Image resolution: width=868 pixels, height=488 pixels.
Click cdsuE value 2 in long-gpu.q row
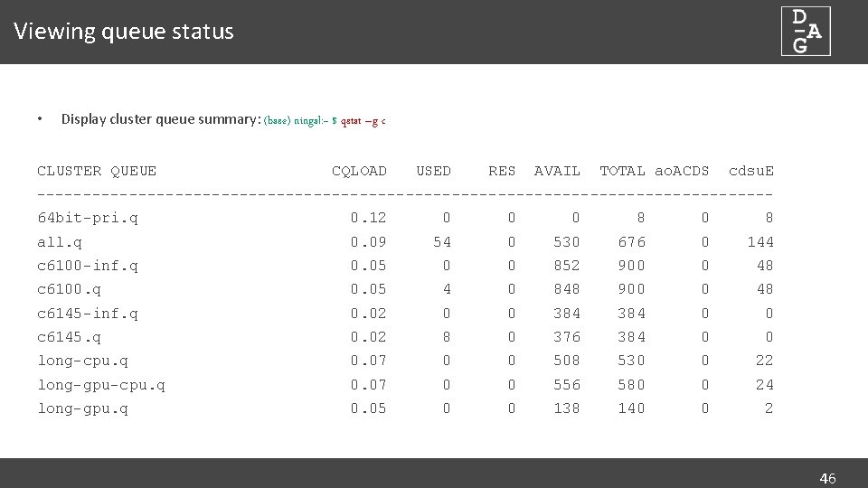769,408
